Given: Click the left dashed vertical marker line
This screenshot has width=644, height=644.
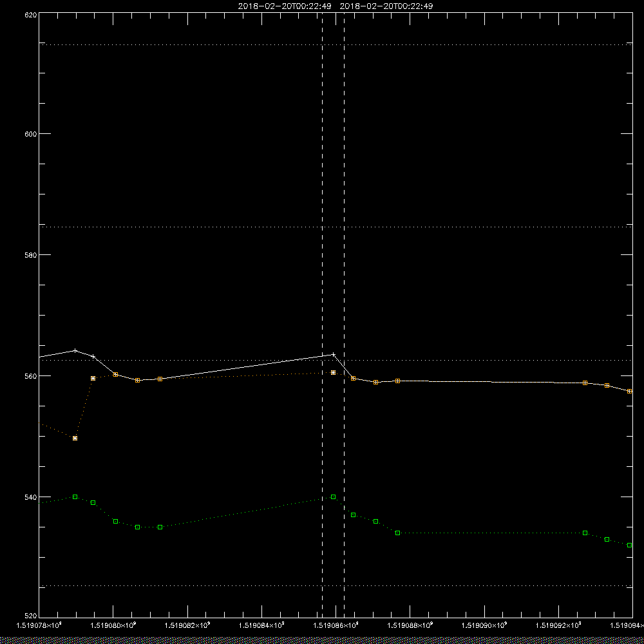Looking at the screenshot, I should 322,314.
